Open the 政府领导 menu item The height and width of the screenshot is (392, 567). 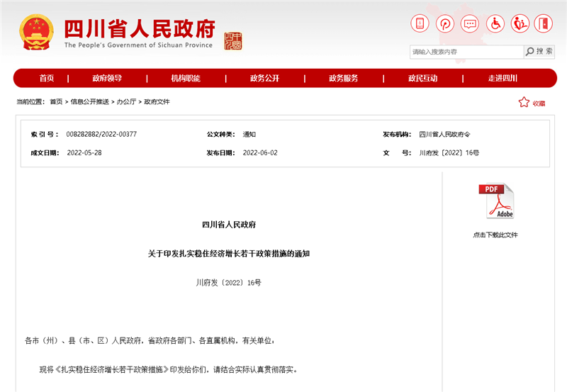click(x=107, y=78)
